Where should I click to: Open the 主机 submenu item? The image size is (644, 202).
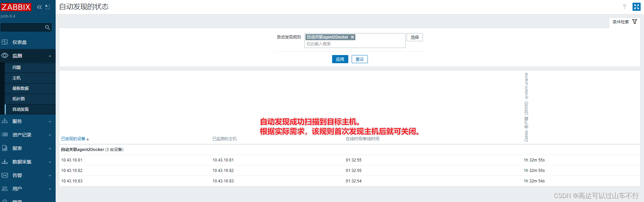(x=30, y=78)
